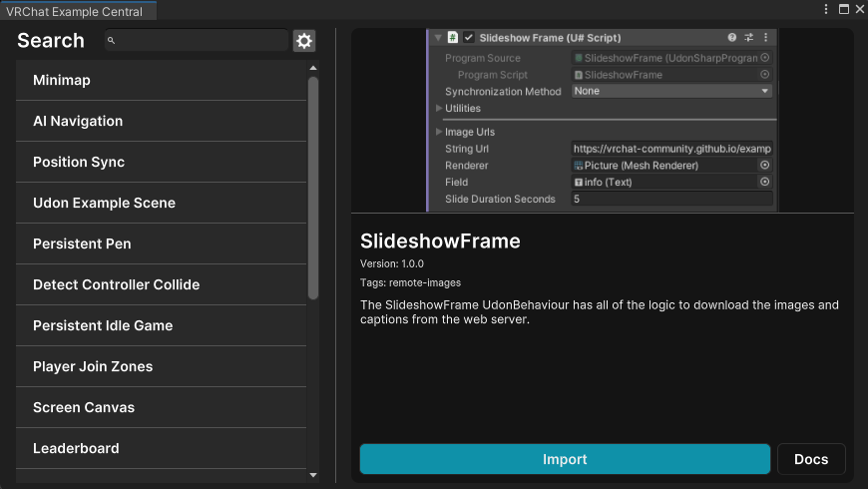Screen dimensions: 868x489
Task: Pick object for the Renderer field
Action: pyautogui.click(x=765, y=165)
